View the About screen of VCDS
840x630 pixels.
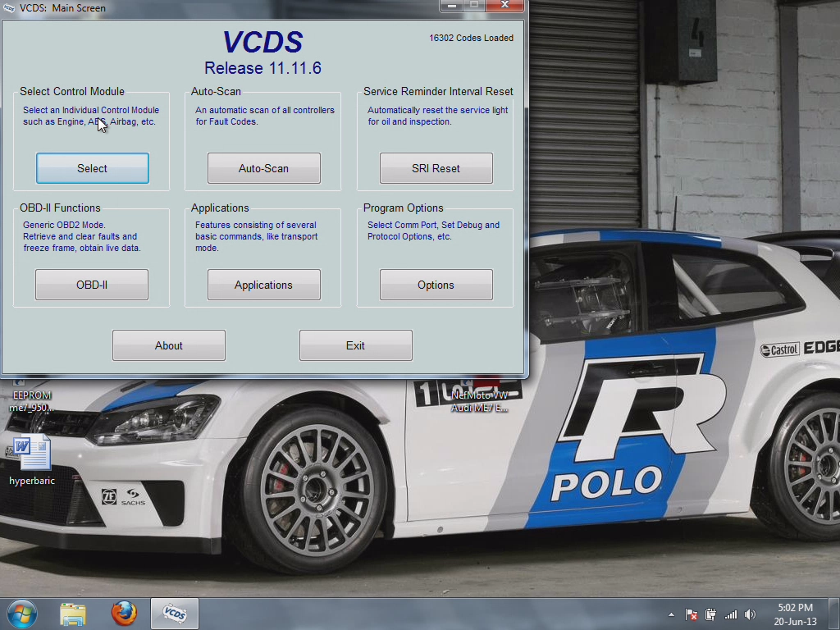coord(168,345)
